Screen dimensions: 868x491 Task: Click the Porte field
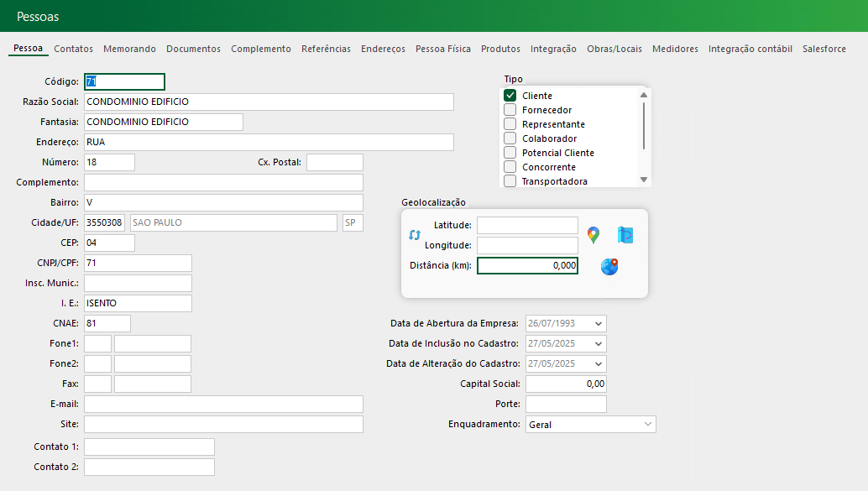point(567,404)
